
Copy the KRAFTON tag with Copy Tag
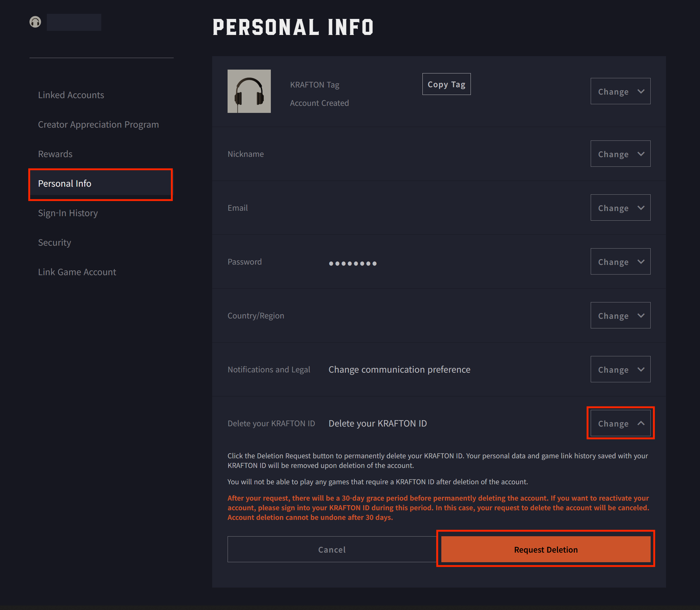(x=446, y=84)
